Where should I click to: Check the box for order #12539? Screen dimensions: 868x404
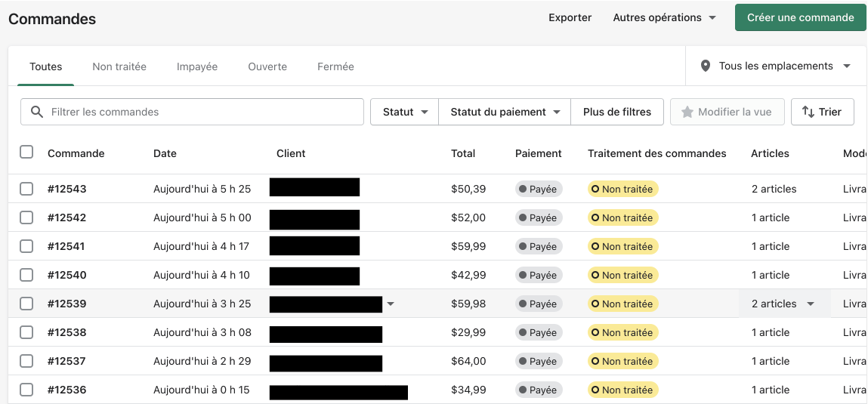(x=26, y=304)
